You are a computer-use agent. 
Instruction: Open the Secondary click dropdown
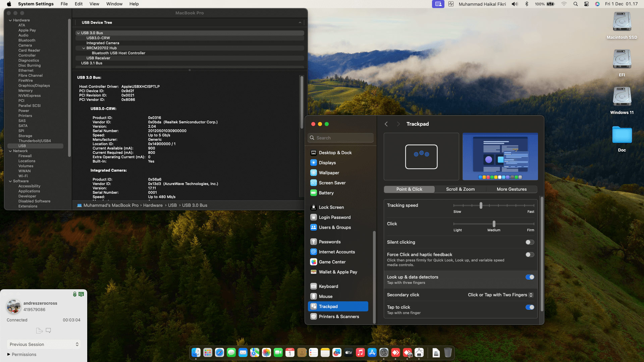coord(500,295)
